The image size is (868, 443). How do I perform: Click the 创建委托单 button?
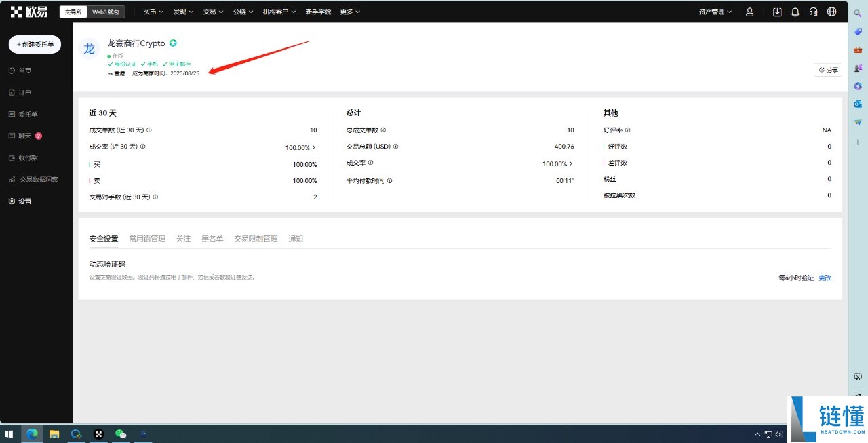click(x=35, y=44)
